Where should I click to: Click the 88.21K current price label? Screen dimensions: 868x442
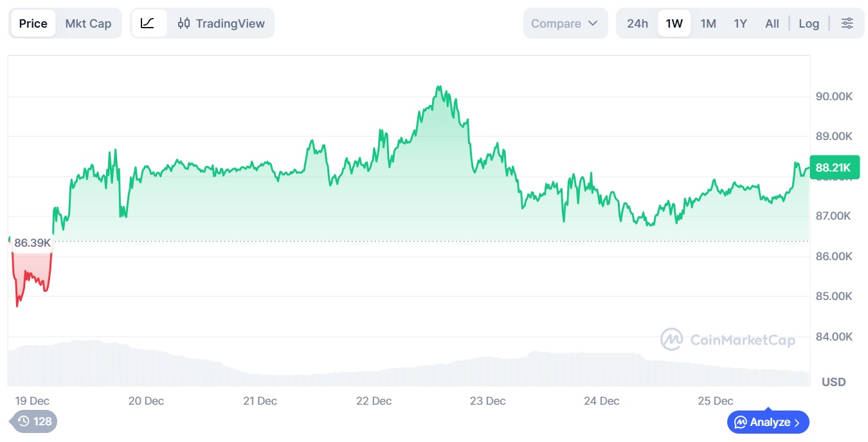833,168
